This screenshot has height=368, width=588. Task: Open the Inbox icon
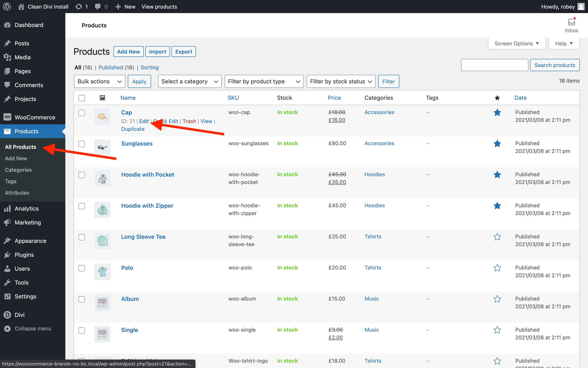(x=571, y=22)
